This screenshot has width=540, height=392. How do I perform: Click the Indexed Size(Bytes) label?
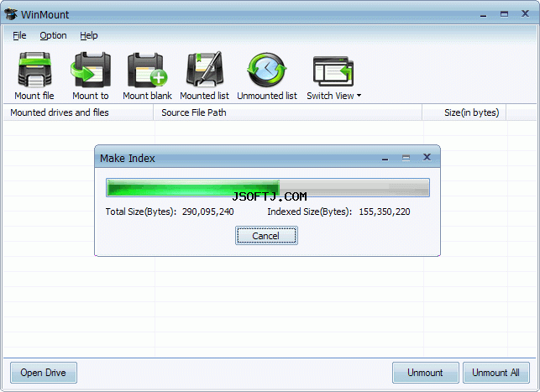[310, 212]
